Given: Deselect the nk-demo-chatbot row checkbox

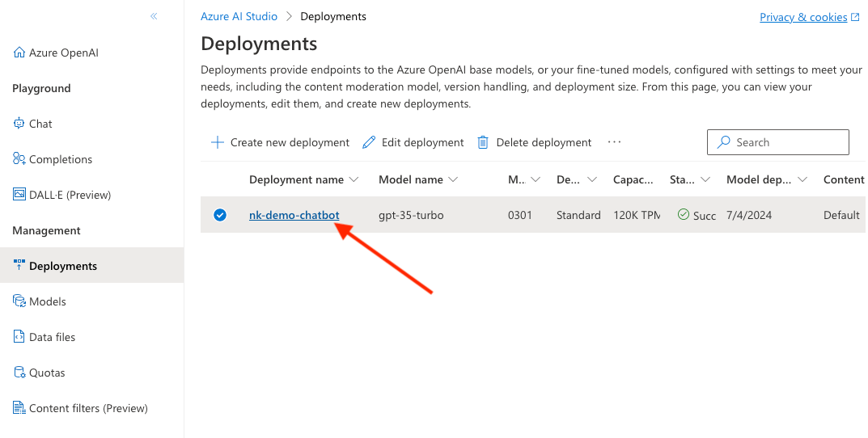Looking at the screenshot, I should point(220,215).
